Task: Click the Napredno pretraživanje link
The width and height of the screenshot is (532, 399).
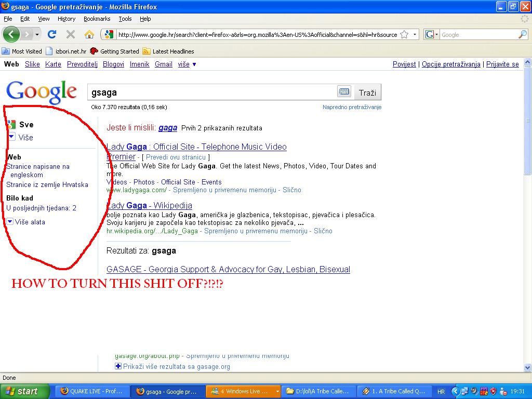Action: coord(352,107)
